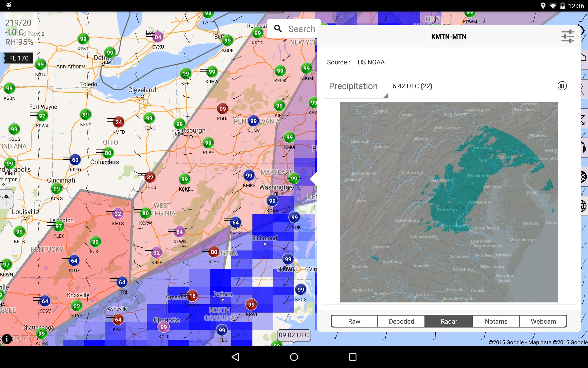This screenshot has height=368, width=588.
Task: Select the KDUJ red station marker
Action: [x=223, y=109]
